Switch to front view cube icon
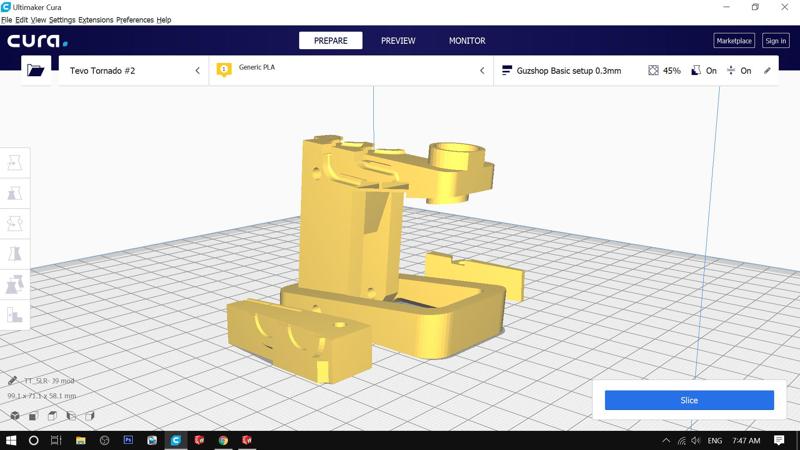The width and height of the screenshot is (800, 450). point(33,416)
